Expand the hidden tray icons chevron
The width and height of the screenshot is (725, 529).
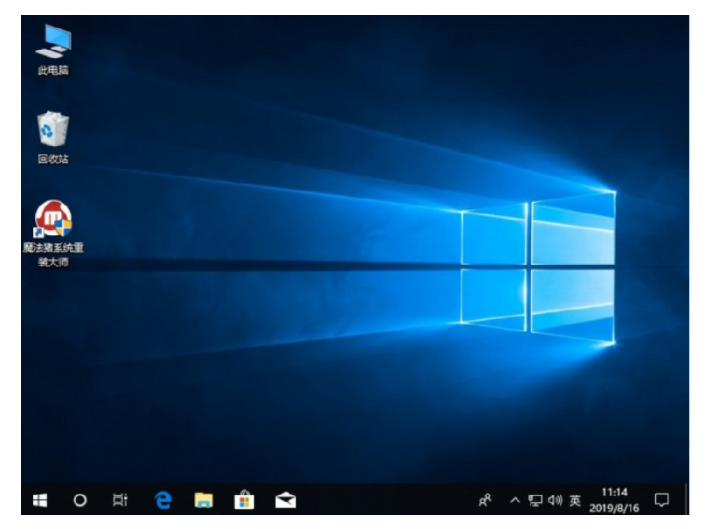point(515,499)
